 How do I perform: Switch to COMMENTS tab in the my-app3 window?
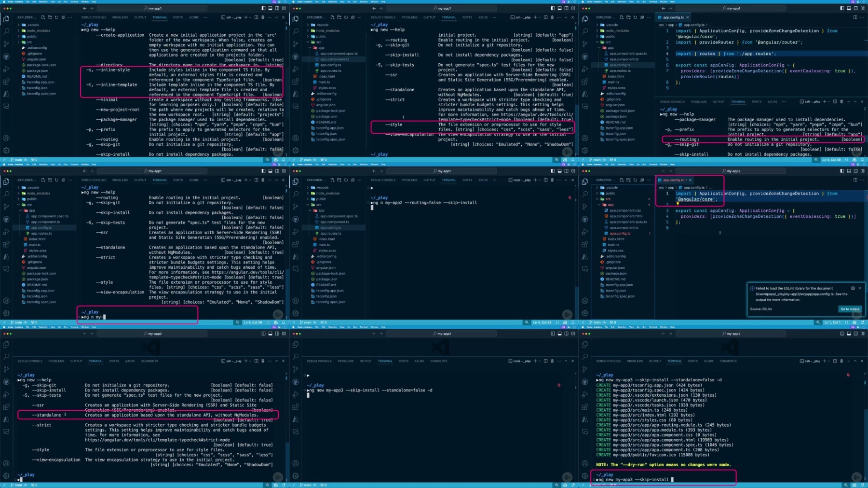(728, 361)
